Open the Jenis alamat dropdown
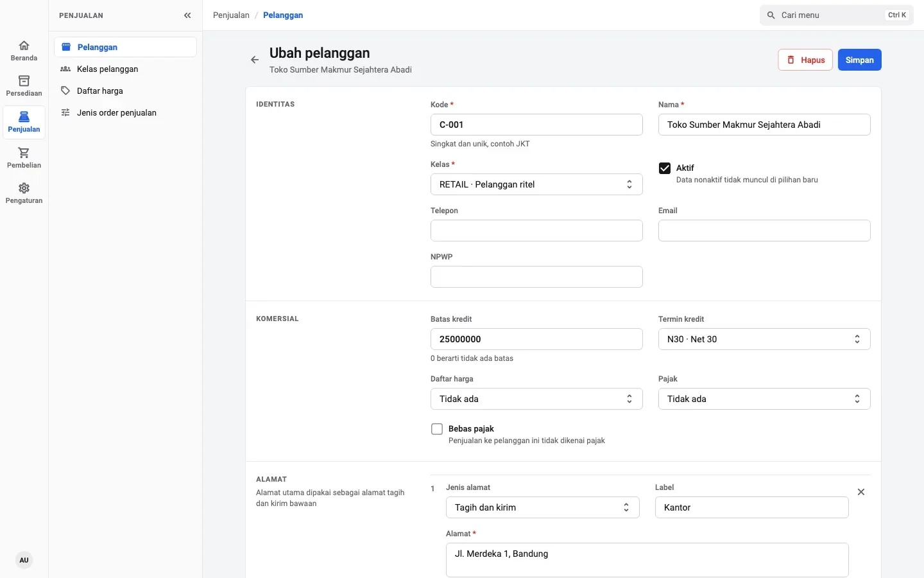Image resolution: width=924 pixels, height=578 pixels. point(543,507)
